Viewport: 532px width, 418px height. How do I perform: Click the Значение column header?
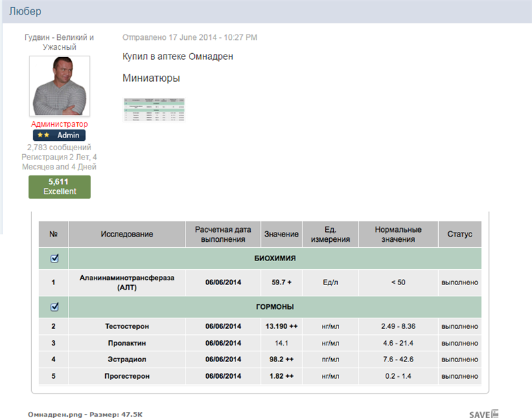[x=281, y=234]
